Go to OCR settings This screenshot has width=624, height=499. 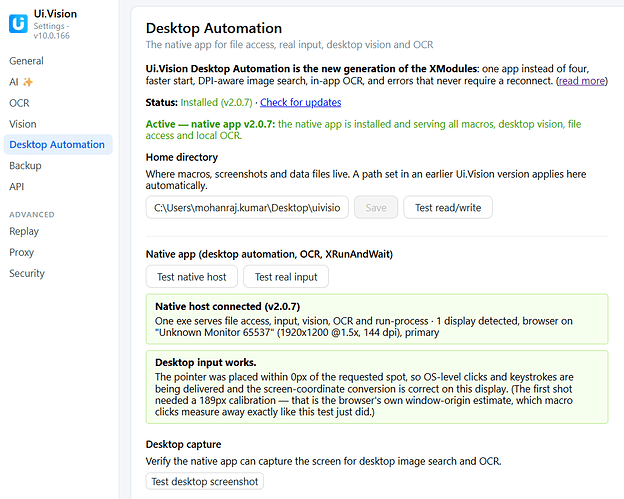pyautogui.click(x=19, y=103)
